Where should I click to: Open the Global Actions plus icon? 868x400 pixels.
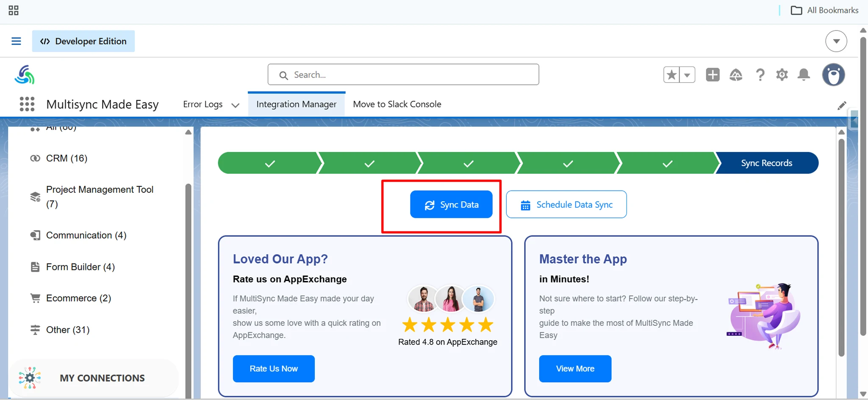coord(713,75)
